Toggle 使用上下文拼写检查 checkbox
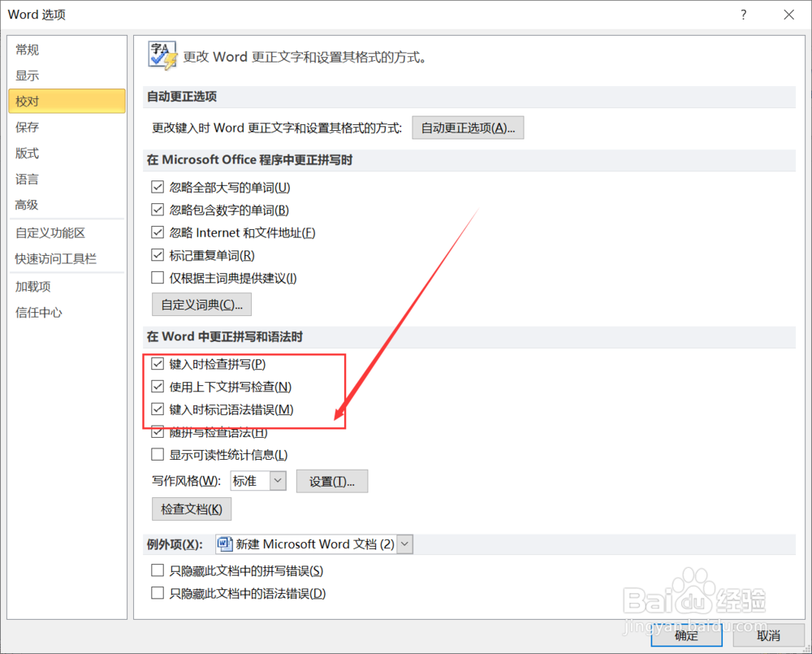The height and width of the screenshot is (654, 812). click(x=158, y=387)
